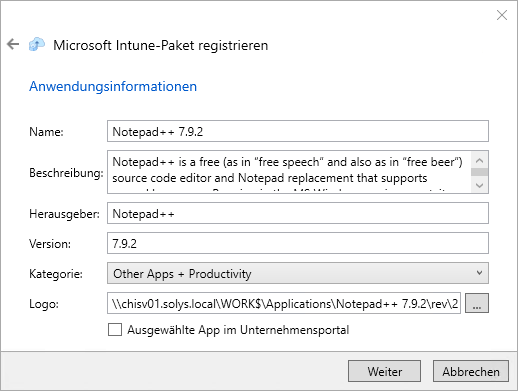
Task: Go back with the arrow icon
Action: tap(13, 44)
